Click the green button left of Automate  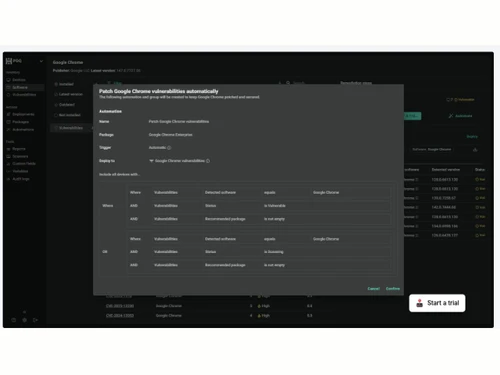412,116
